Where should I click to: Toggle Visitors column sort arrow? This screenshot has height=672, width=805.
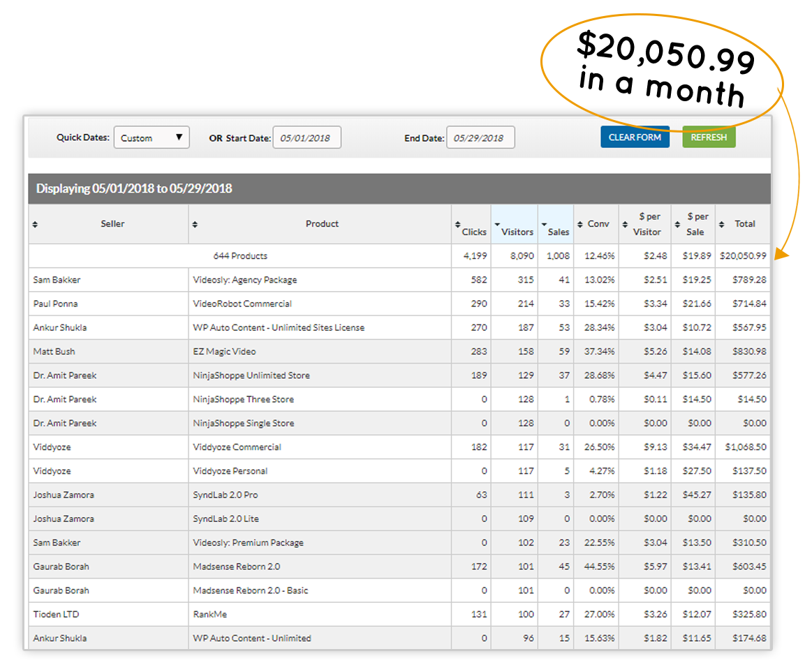point(497,224)
